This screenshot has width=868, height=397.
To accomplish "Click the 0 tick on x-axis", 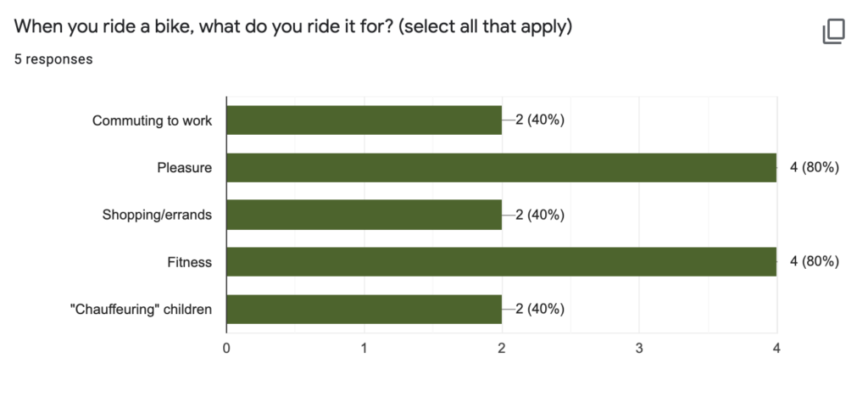I will (x=226, y=348).
